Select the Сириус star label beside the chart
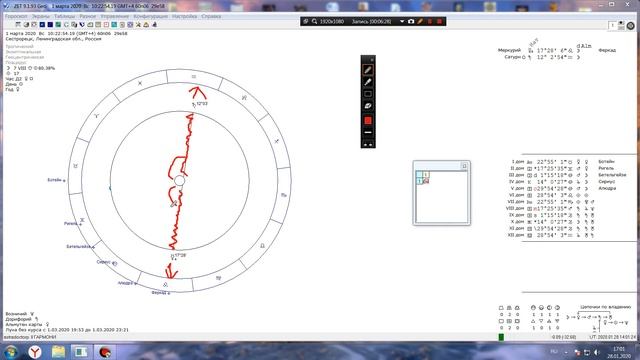Viewport: 640px width, 360px height. (103, 262)
